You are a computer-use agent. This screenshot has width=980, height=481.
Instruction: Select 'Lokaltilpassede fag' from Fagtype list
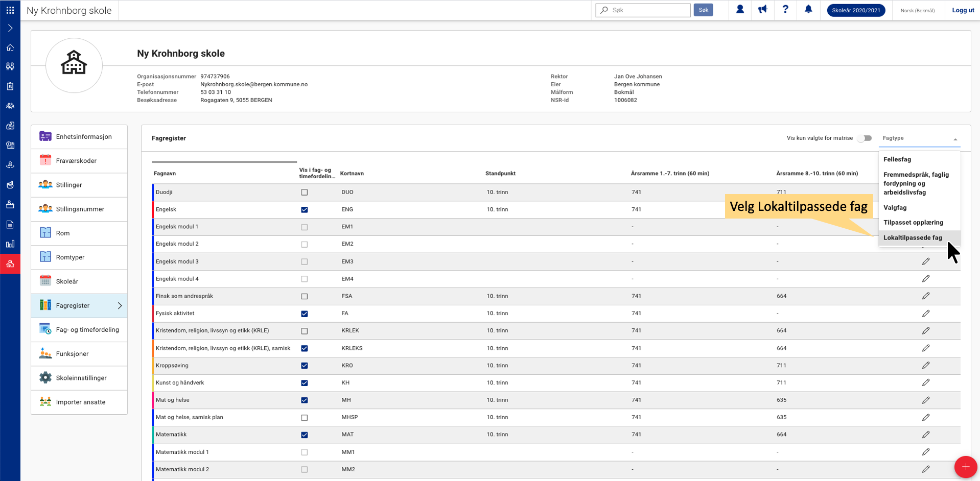pyautogui.click(x=913, y=238)
